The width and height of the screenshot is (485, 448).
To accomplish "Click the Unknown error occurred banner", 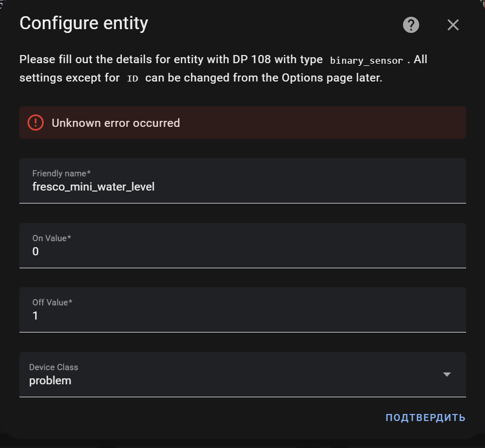I will 243,123.
